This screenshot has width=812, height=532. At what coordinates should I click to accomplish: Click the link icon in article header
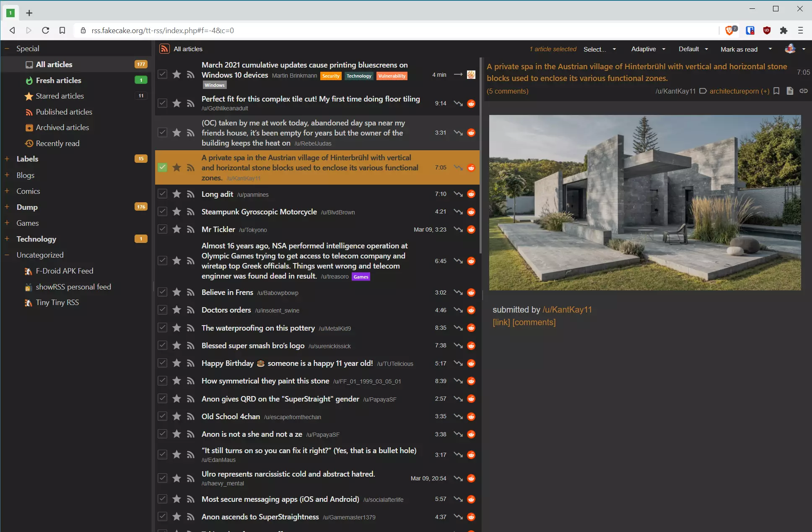803,91
